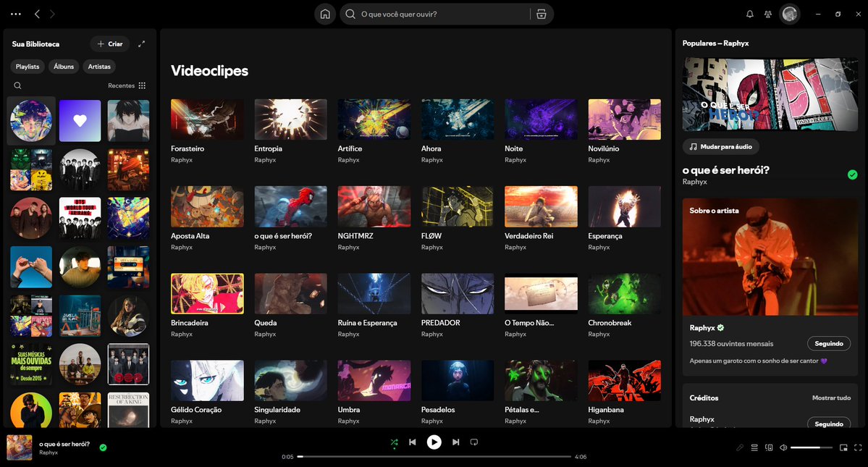Open the Brincadeira video thumbnail
868x467 pixels.
tap(207, 294)
